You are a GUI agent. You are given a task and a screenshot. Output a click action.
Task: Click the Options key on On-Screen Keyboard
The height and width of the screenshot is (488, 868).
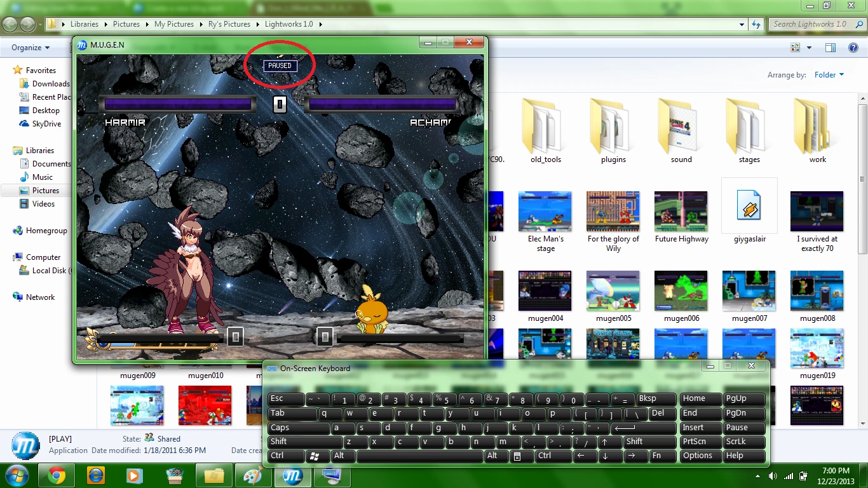tap(701, 456)
